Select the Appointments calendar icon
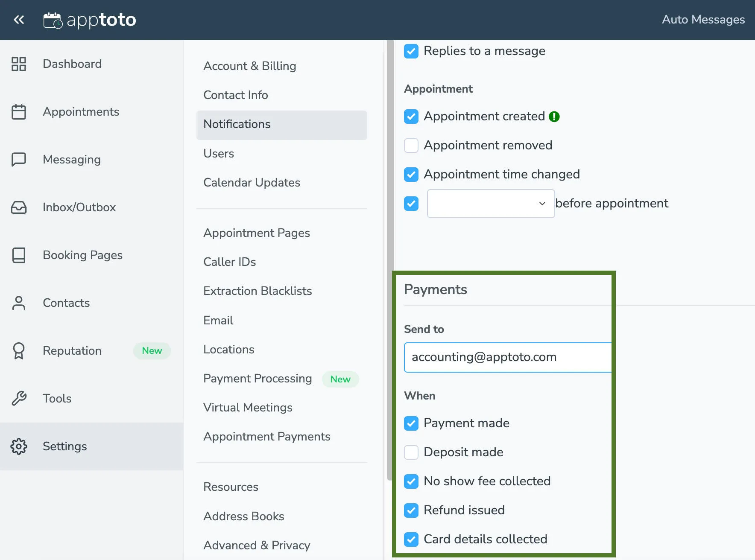This screenshot has width=755, height=560. [x=19, y=112]
